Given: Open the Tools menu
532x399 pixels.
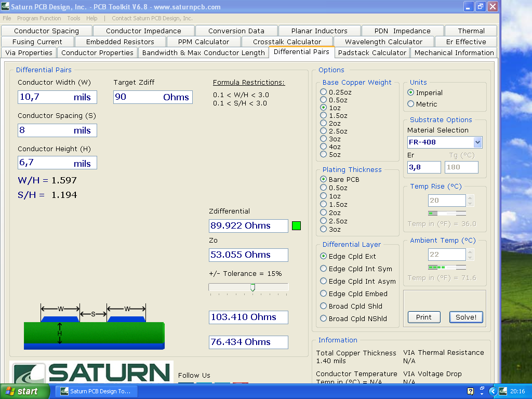Looking at the screenshot, I should coord(74,18).
